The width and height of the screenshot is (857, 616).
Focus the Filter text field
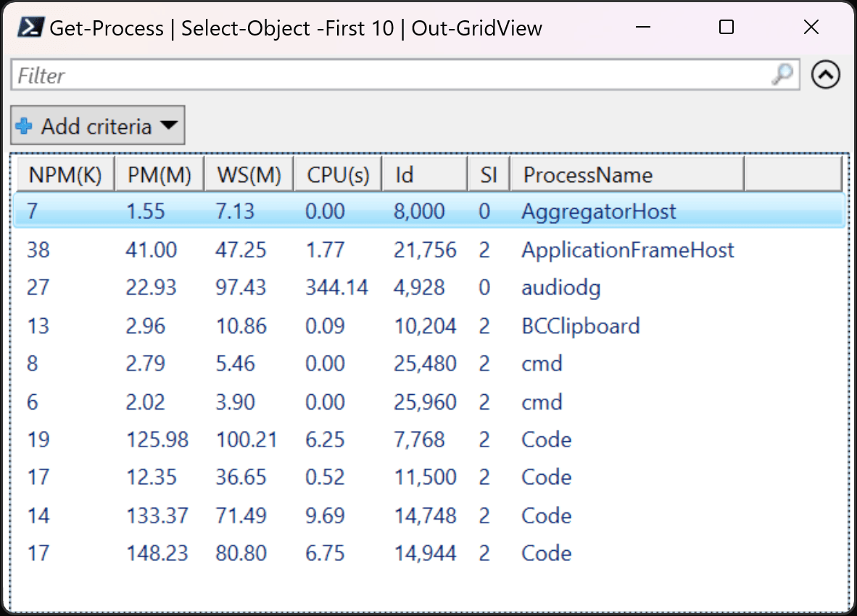coord(405,75)
